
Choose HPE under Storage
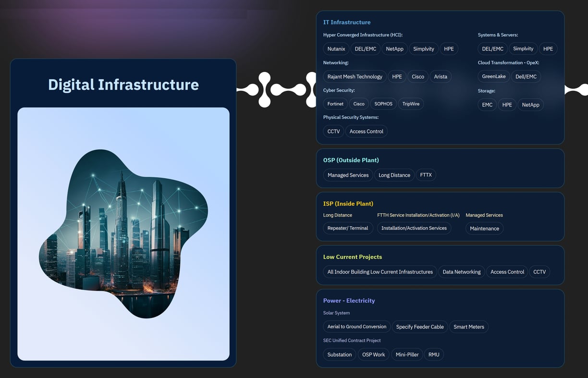tap(507, 105)
